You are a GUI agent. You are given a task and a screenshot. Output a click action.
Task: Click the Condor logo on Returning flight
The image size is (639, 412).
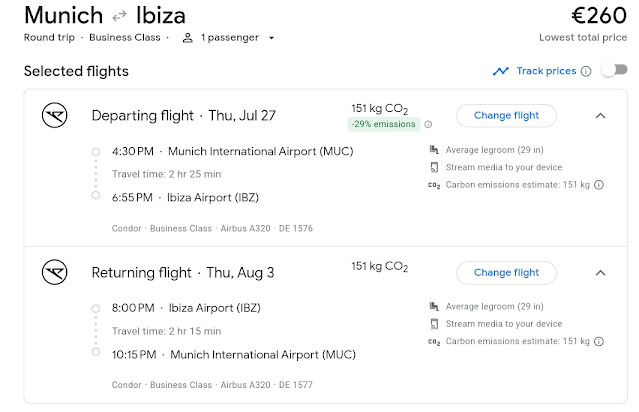(x=53, y=272)
